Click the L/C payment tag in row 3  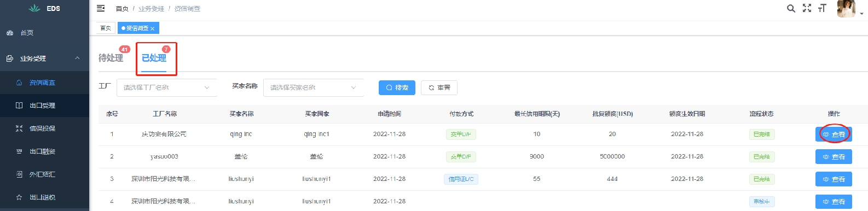[x=461, y=179]
